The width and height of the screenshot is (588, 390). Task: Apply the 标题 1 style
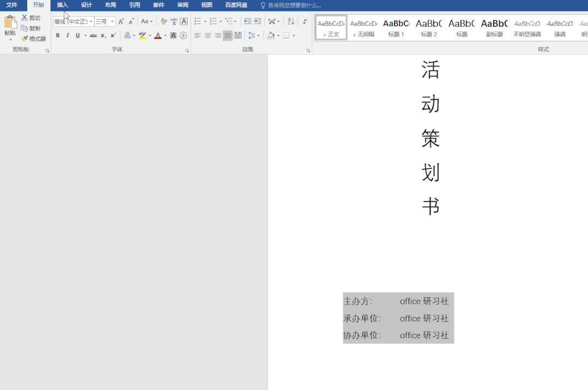(396, 27)
